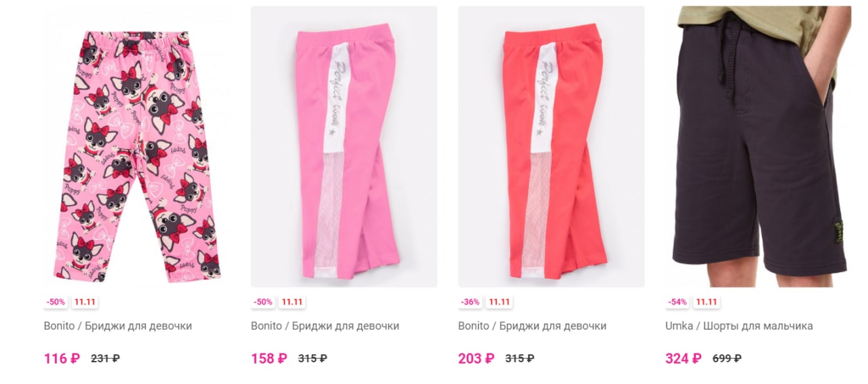The image size is (868, 384).
Task: Click the 11.11 badge under Umka shorts
Action: (706, 302)
